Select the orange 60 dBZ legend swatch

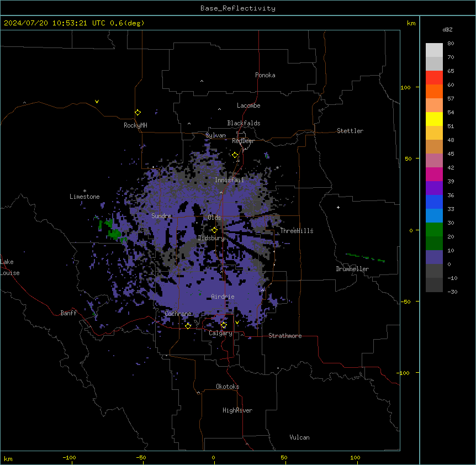[434, 91]
